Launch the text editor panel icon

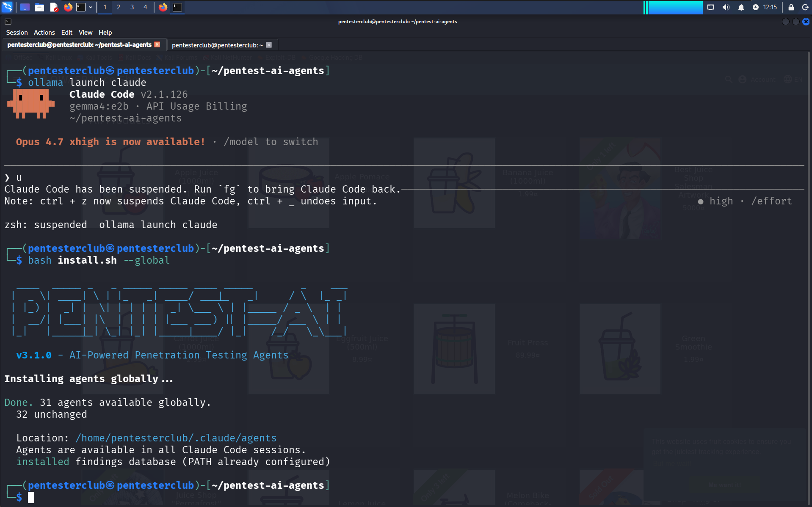click(54, 7)
